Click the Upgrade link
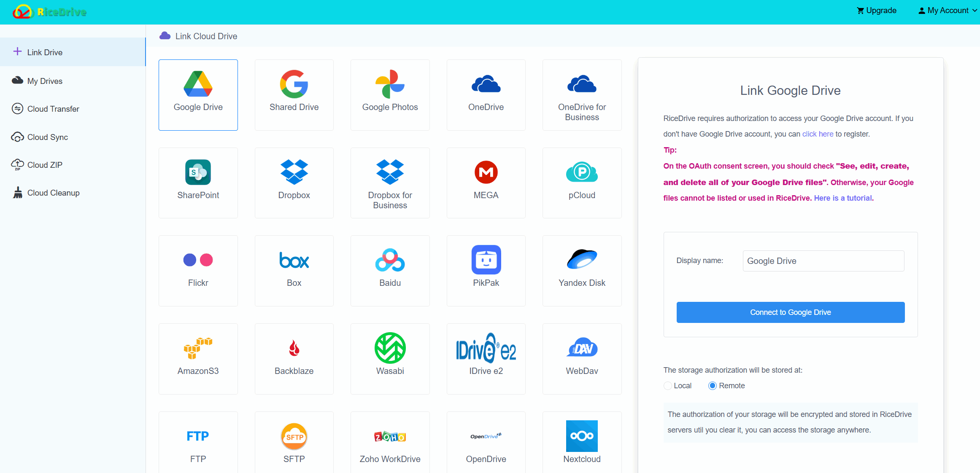This screenshot has width=980, height=473. coord(876,11)
